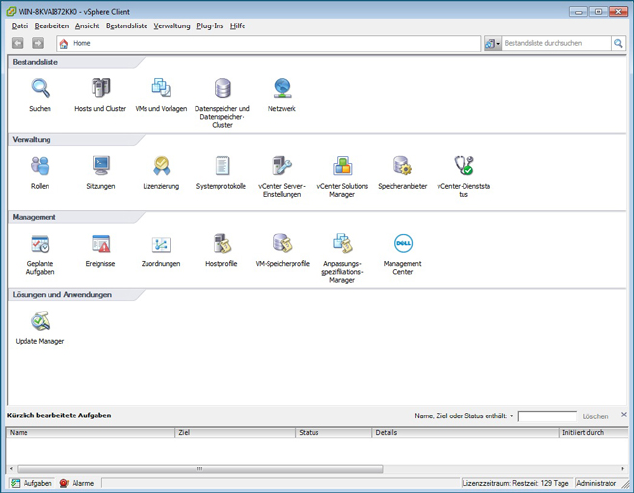Click the Kürzlich bearbeitete Aufgaben title
This screenshot has height=493, width=634.
[59, 415]
